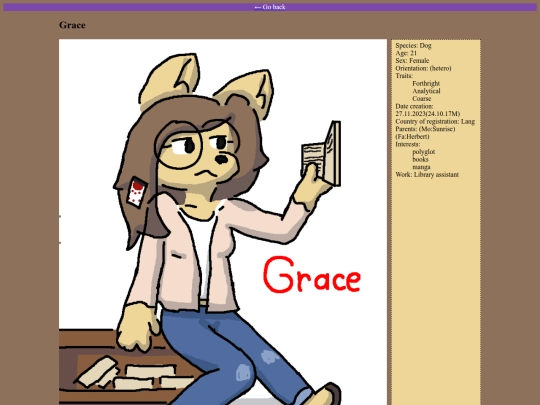Select the '(Fa:Herbert)' line
The height and width of the screenshot is (405, 540).
click(412, 136)
